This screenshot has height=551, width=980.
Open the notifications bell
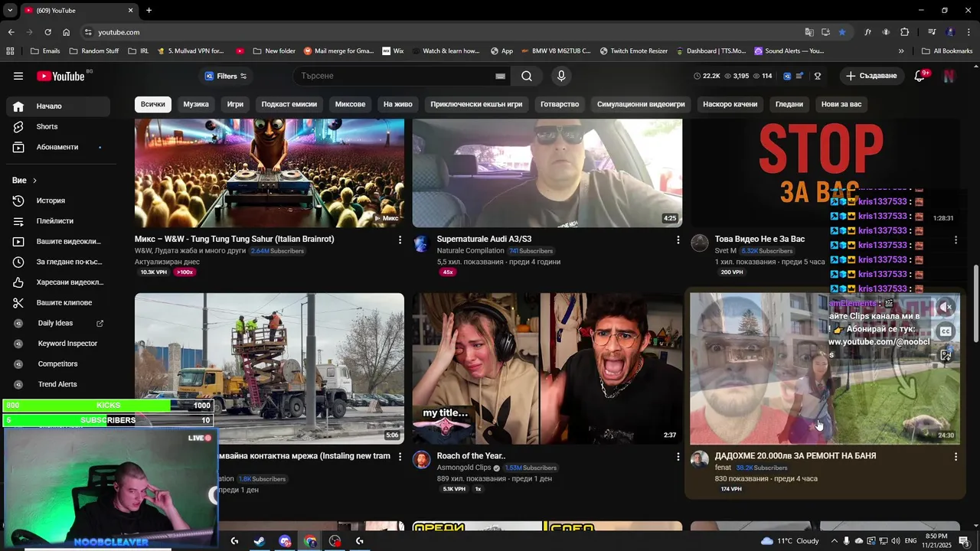coord(920,76)
